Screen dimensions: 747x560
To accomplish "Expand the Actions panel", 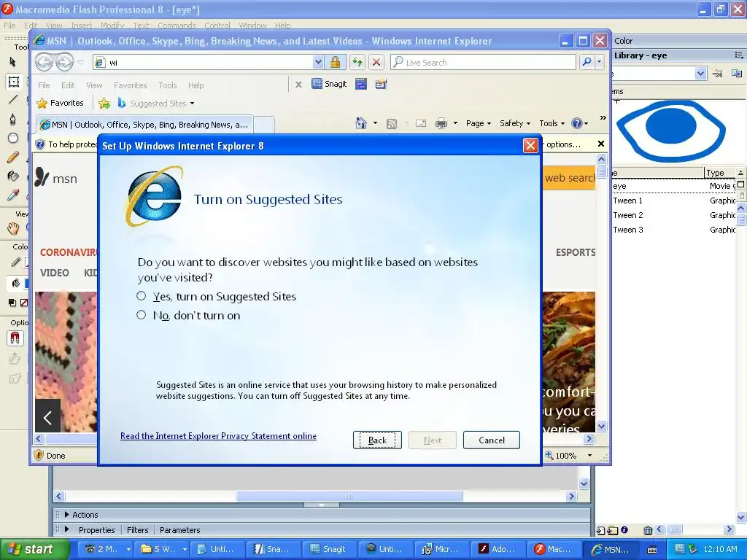I will tap(66, 514).
